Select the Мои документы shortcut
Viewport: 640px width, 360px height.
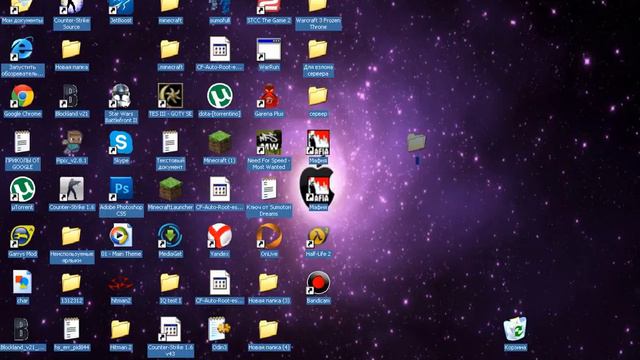[x=22, y=7]
